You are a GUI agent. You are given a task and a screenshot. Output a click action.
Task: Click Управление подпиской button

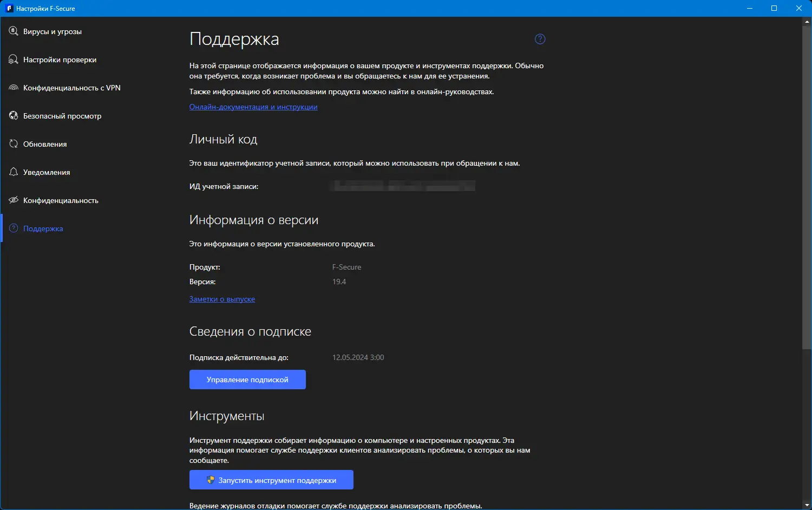coord(247,380)
